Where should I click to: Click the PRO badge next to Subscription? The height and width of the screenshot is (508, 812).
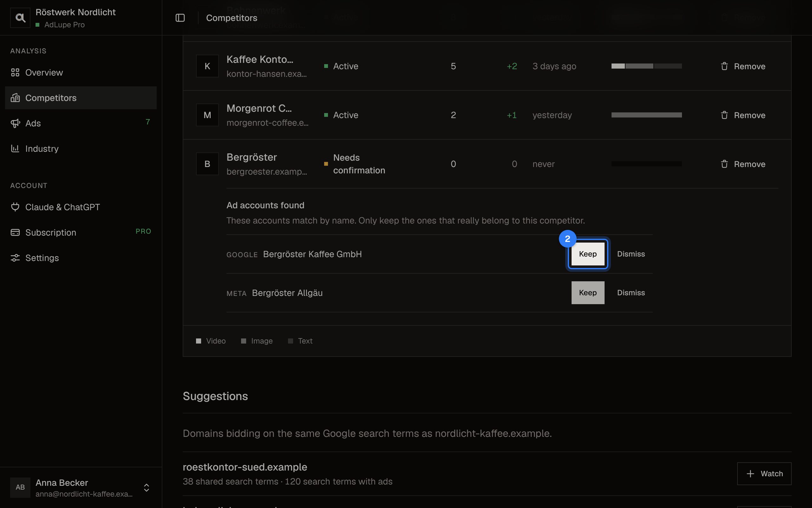(143, 231)
